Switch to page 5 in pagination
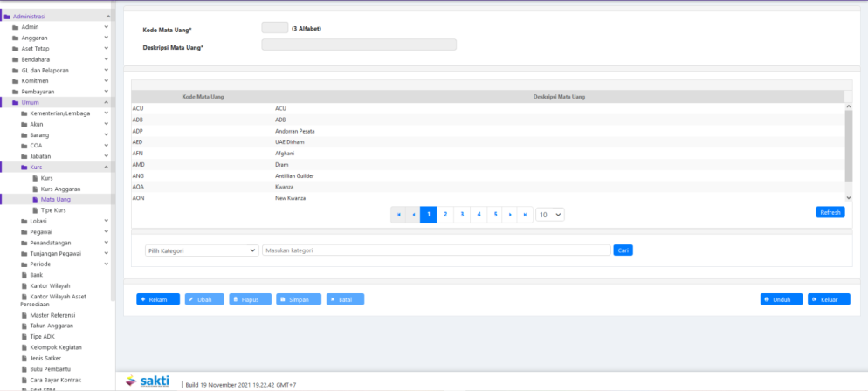The image size is (868, 391). click(x=493, y=214)
